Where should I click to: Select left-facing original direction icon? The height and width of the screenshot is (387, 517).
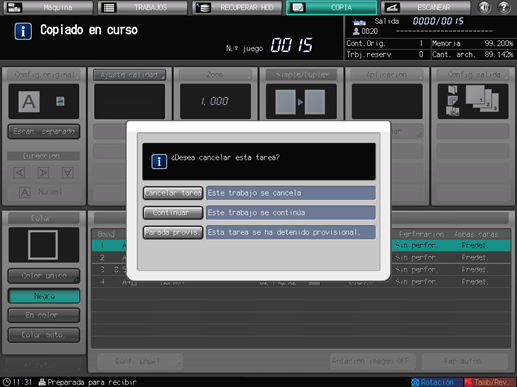coord(19,173)
